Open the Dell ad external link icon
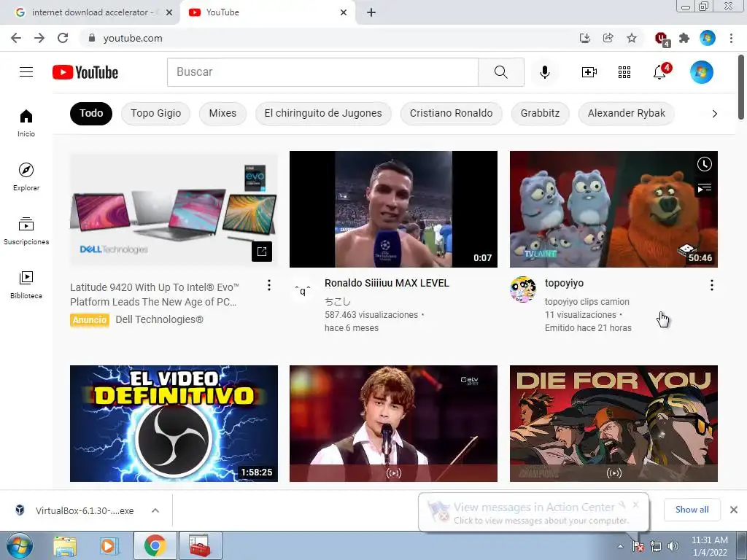This screenshot has height=560, width=747. (x=262, y=252)
